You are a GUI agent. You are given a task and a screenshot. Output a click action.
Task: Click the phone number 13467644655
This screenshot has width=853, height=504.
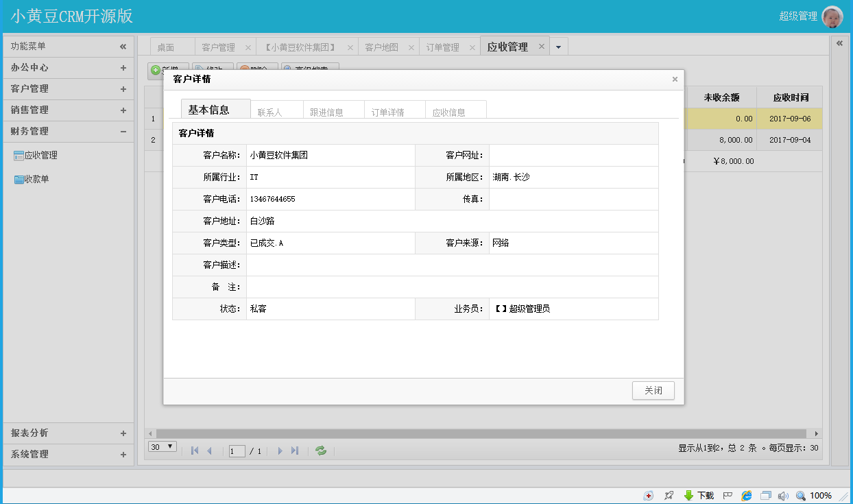coord(273,199)
